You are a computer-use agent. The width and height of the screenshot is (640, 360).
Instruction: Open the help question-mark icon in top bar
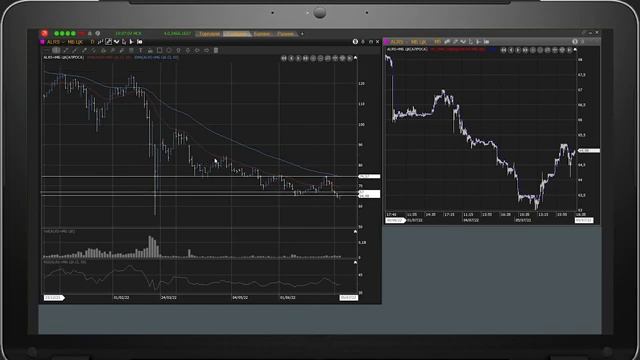tap(98, 33)
